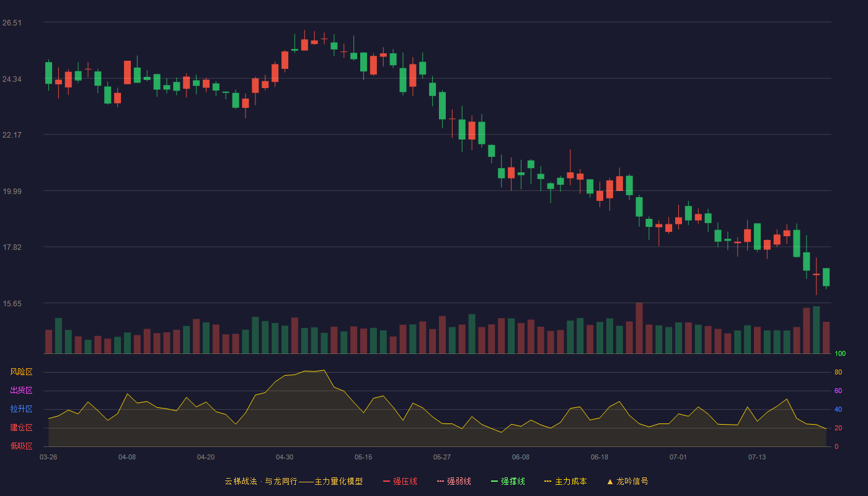
Task: Select the 拉升区 zone label
Action: coord(21,409)
